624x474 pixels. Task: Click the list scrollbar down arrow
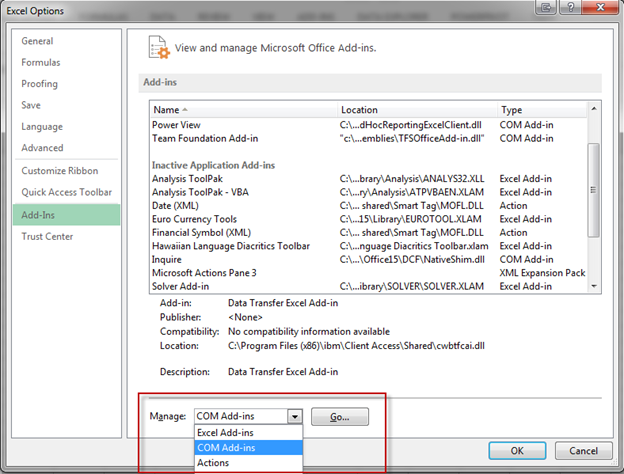(594, 286)
